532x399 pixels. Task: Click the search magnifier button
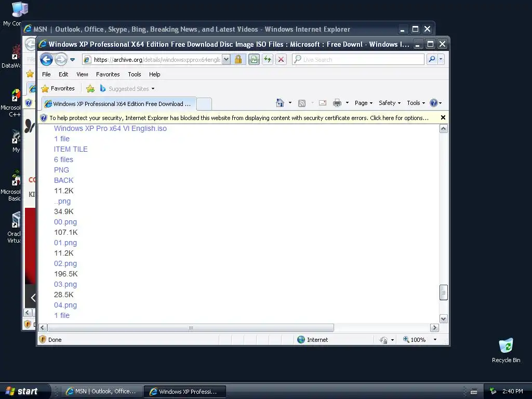pyautogui.click(x=432, y=59)
